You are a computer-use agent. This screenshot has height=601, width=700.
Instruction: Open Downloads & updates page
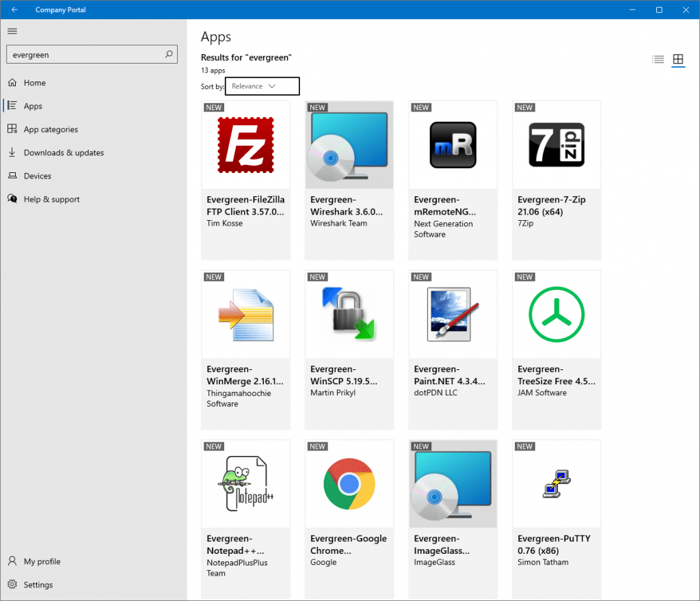64,152
